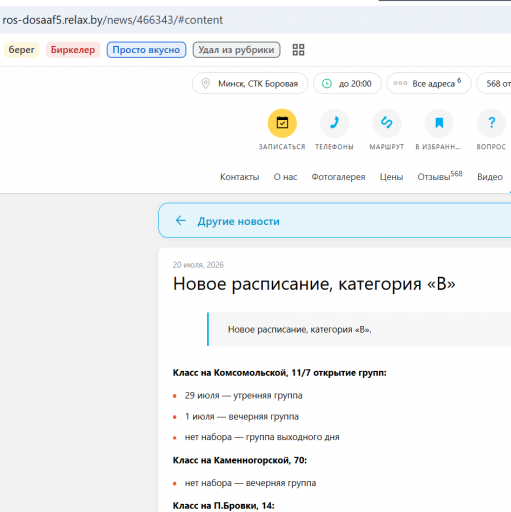
Task: Open the Минск, СТК Боровая address pill
Action: tap(250, 83)
